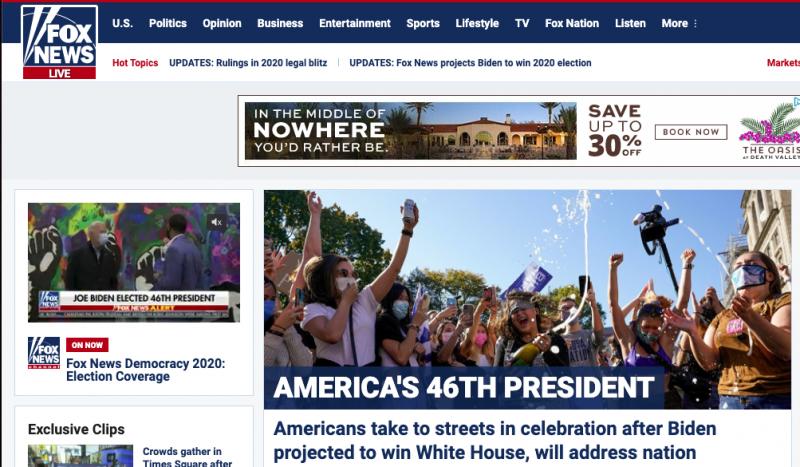Go to the Politics section
This screenshot has width=800, height=467.
click(168, 23)
